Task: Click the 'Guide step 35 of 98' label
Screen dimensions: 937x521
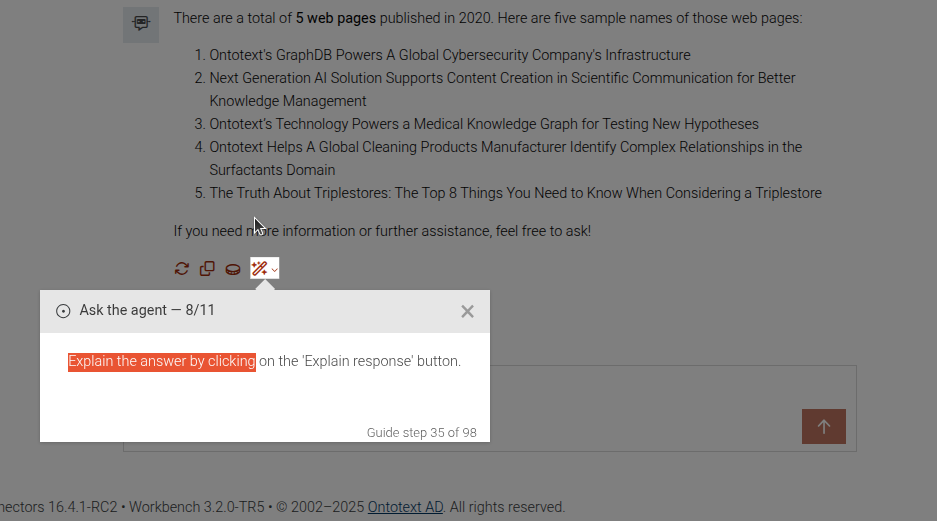Action: point(421,432)
